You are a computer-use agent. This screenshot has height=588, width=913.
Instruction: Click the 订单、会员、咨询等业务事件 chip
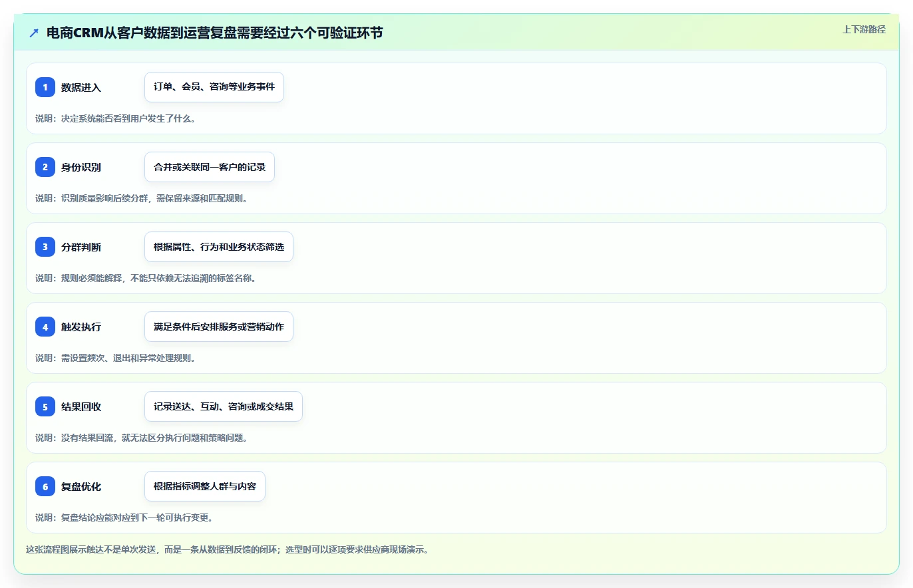tap(214, 87)
